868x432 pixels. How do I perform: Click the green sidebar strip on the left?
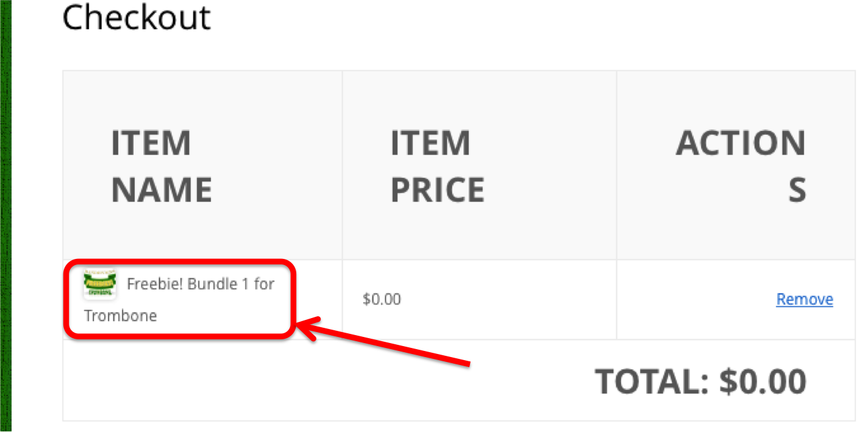pyautogui.click(x=5, y=216)
